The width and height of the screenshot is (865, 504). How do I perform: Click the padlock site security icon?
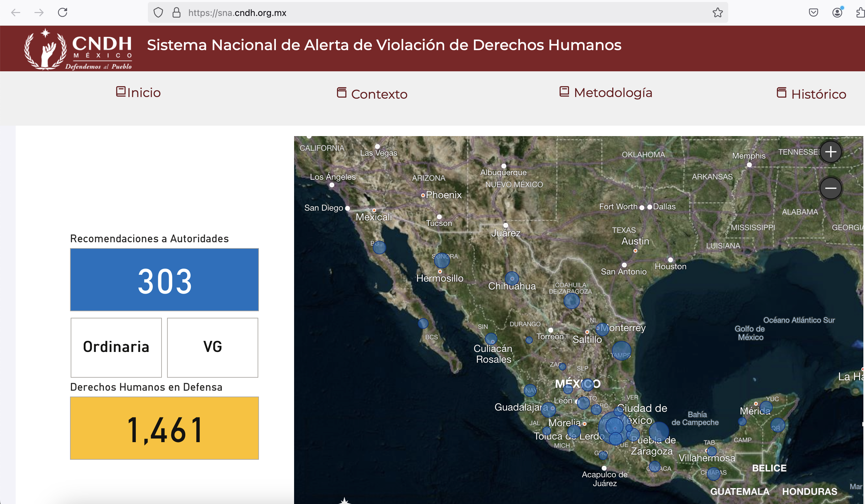177,13
